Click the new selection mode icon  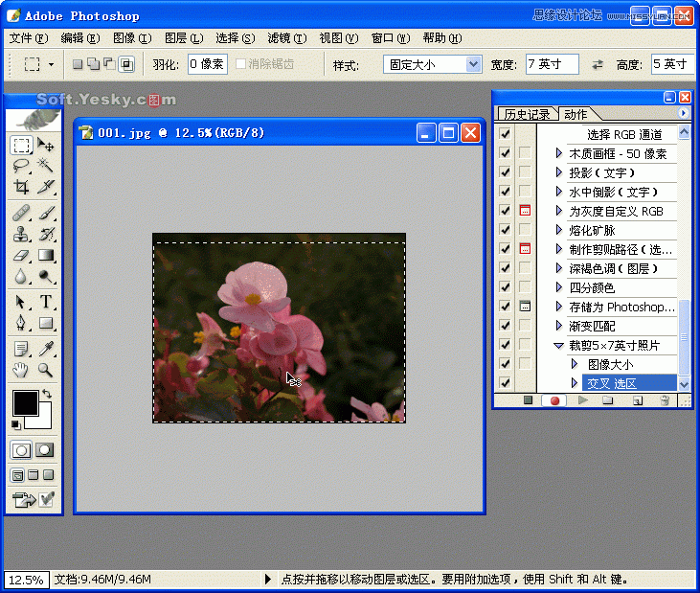pos(78,64)
